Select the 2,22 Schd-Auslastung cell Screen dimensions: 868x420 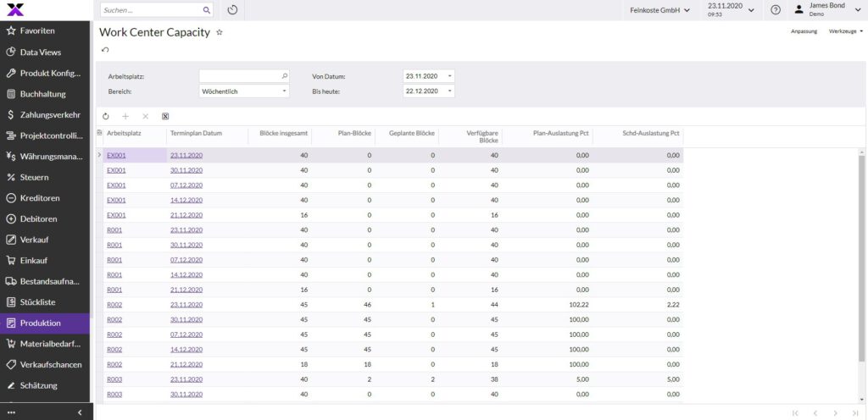click(637, 305)
